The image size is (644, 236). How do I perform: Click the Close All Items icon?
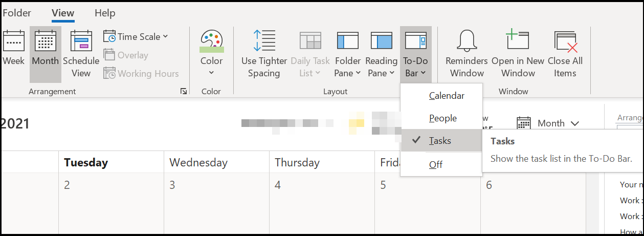(x=565, y=41)
